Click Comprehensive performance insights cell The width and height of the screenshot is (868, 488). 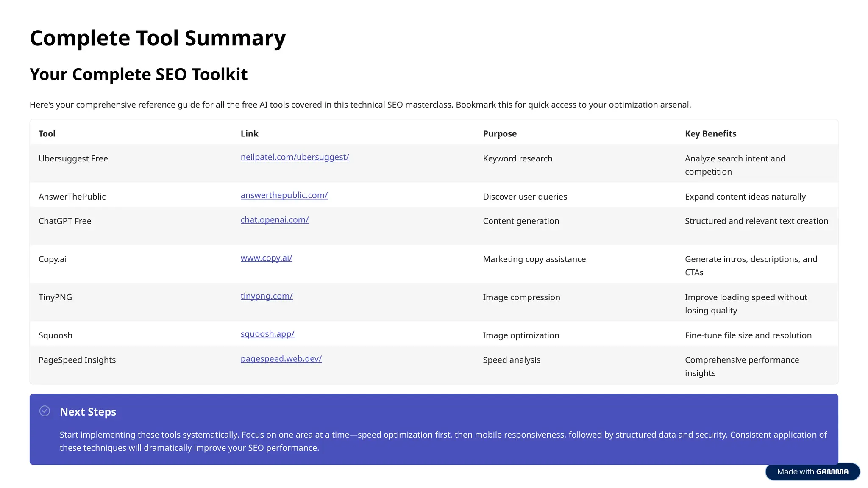point(742,367)
